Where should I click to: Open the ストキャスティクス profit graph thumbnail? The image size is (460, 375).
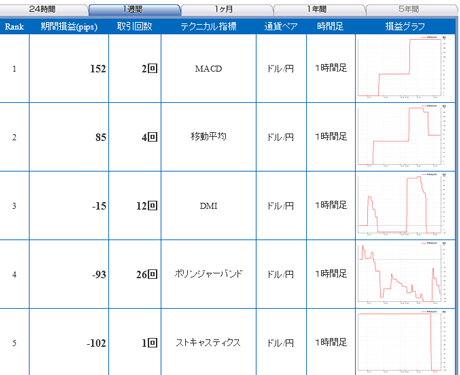402,342
